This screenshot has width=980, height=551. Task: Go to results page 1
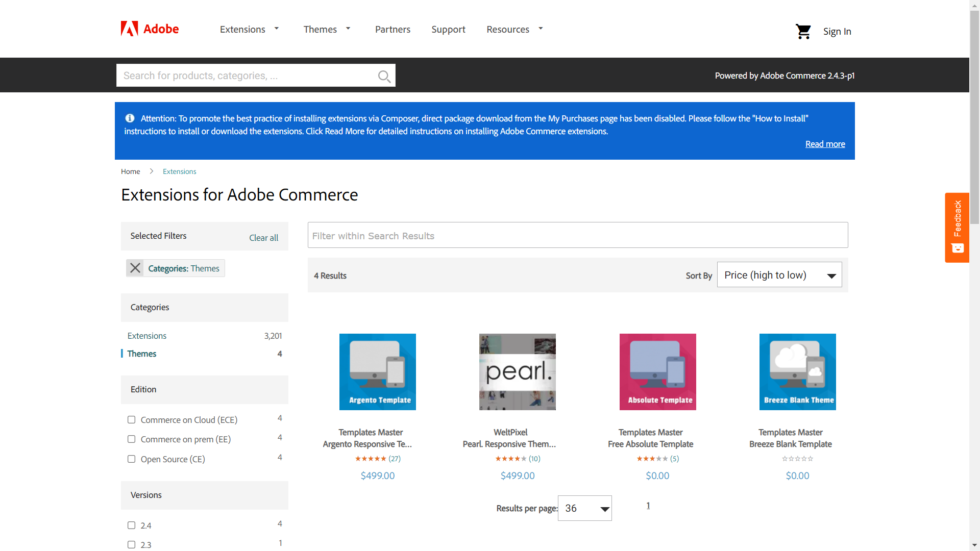[648, 506]
